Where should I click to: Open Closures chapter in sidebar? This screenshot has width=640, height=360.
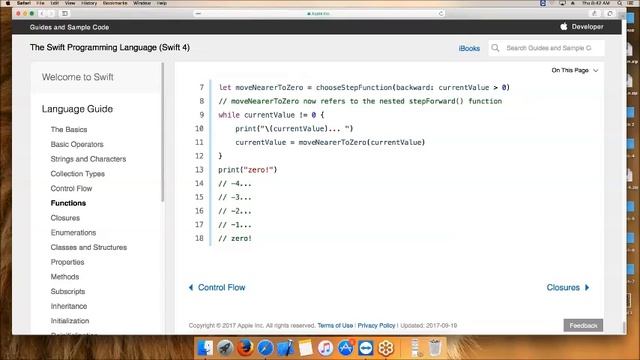click(65, 218)
